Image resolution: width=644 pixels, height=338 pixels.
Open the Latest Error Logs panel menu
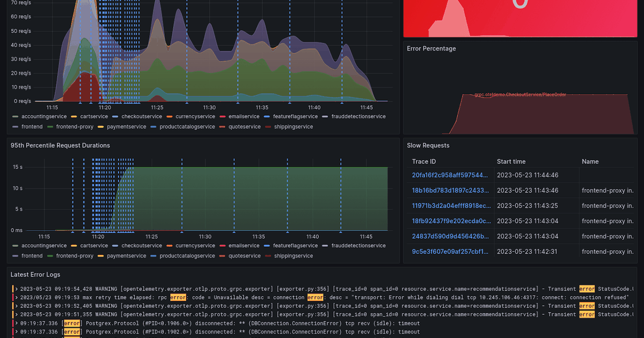(35, 275)
